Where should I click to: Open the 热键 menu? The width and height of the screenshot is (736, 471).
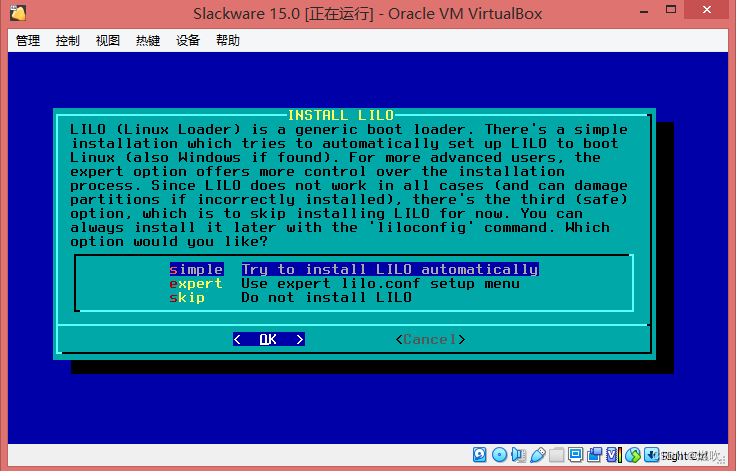(x=148, y=40)
